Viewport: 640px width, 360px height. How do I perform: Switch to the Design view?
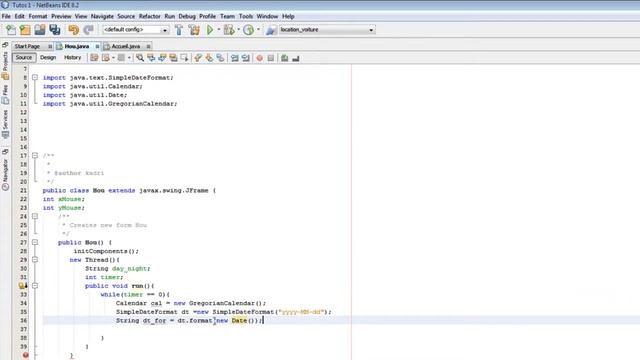pyautogui.click(x=48, y=58)
